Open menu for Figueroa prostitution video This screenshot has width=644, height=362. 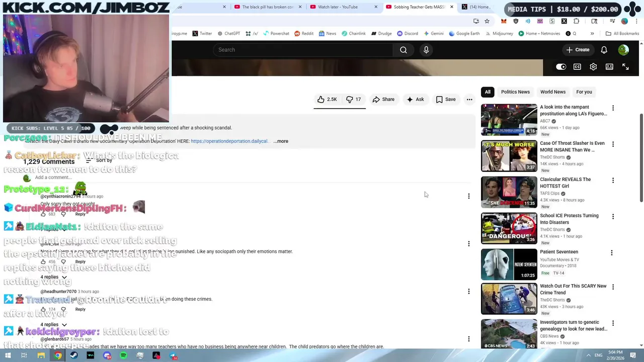click(613, 108)
